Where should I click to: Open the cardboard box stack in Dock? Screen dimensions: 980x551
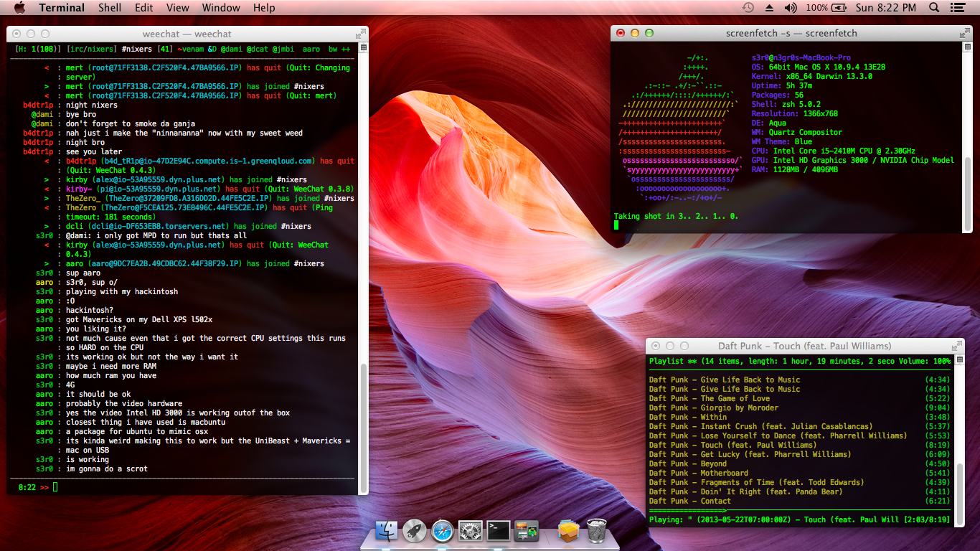(569, 531)
